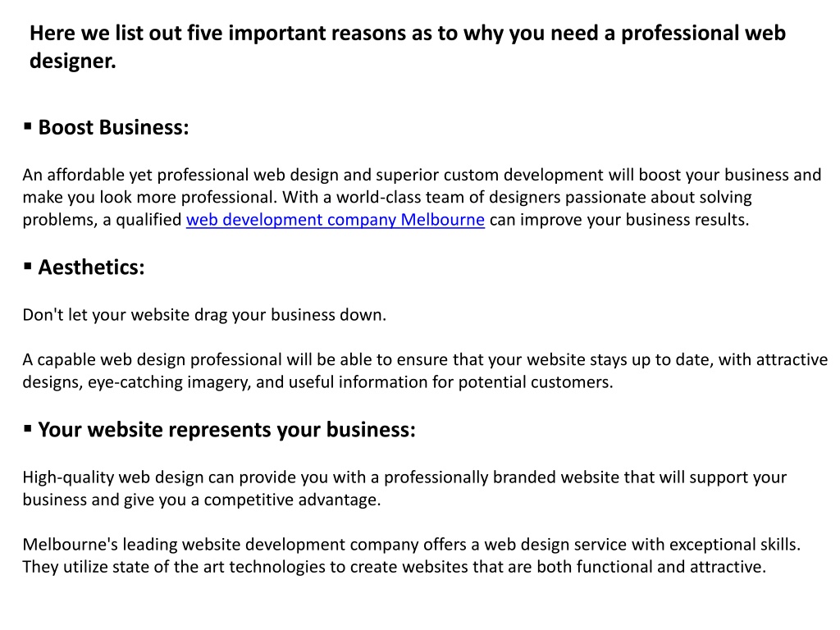
Task: Click the Boost Business heading
Action: tap(113, 127)
